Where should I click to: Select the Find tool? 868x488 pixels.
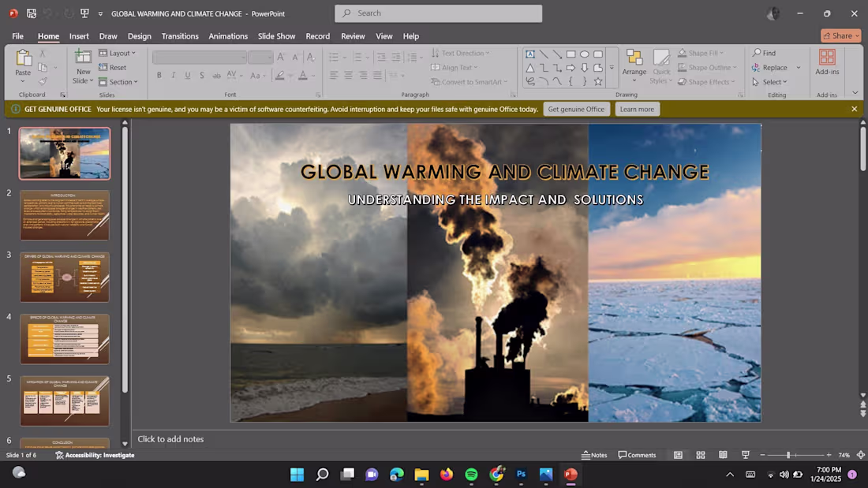pyautogui.click(x=764, y=54)
